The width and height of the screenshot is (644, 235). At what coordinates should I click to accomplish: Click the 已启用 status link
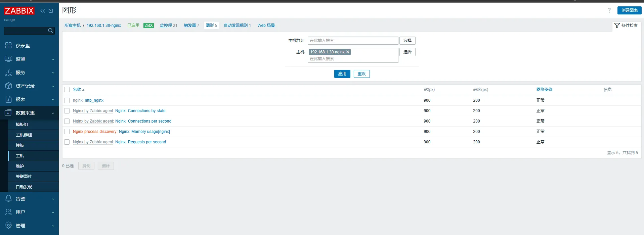pos(133,26)
